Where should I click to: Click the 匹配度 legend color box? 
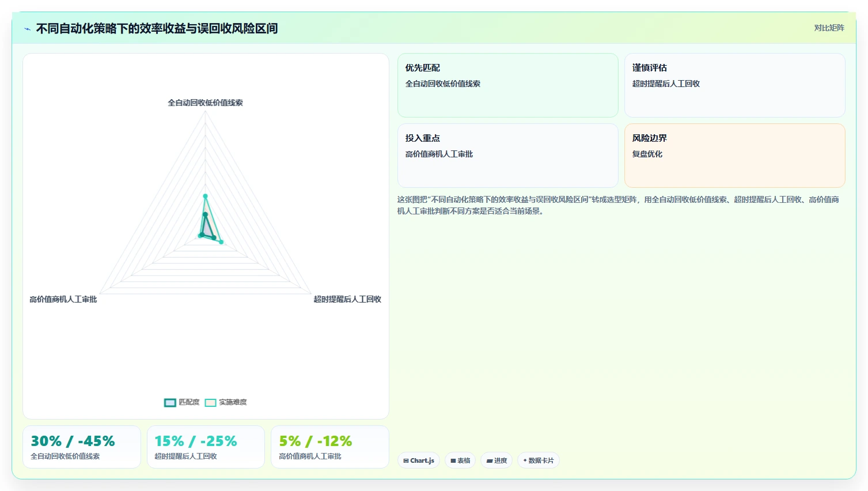170,403
